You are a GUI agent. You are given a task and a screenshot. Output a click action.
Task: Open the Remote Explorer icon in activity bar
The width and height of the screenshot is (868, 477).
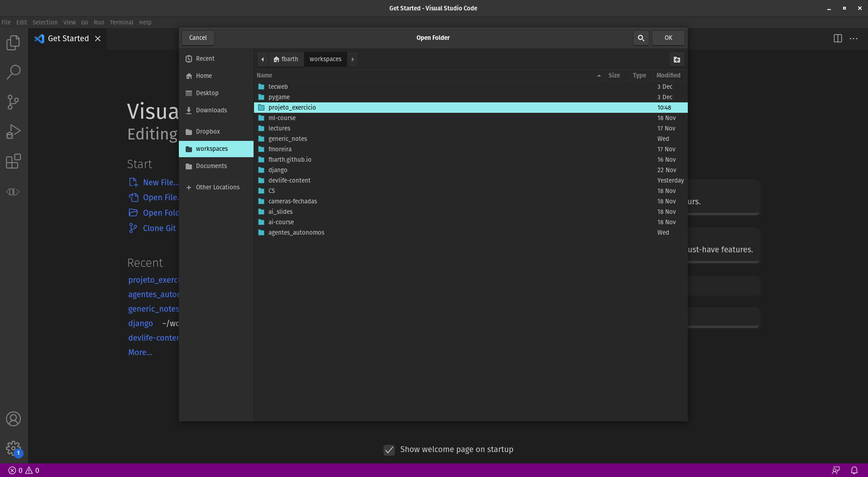(14, 192)
